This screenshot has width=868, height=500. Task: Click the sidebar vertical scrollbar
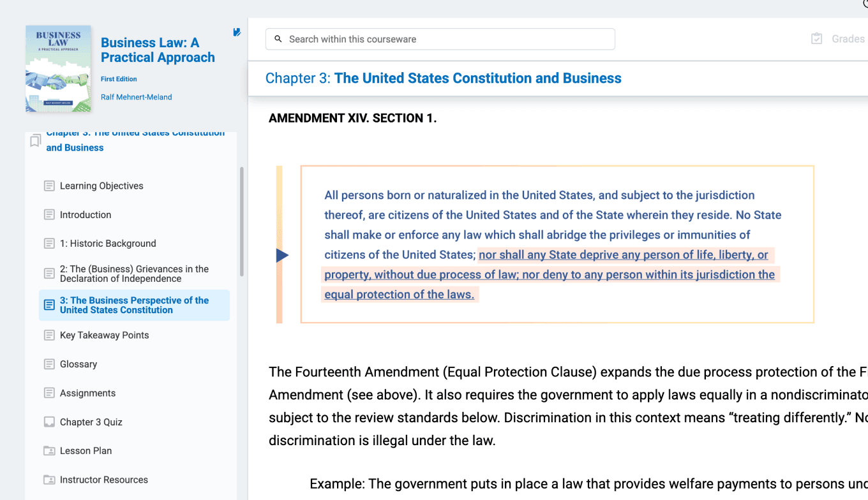[241, 221]
